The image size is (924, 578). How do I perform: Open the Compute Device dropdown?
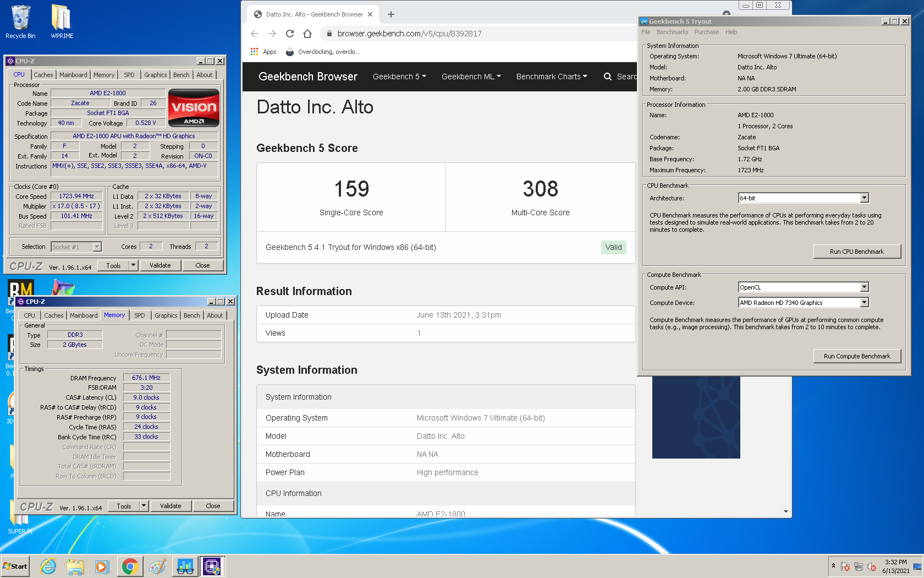[804, 303]
